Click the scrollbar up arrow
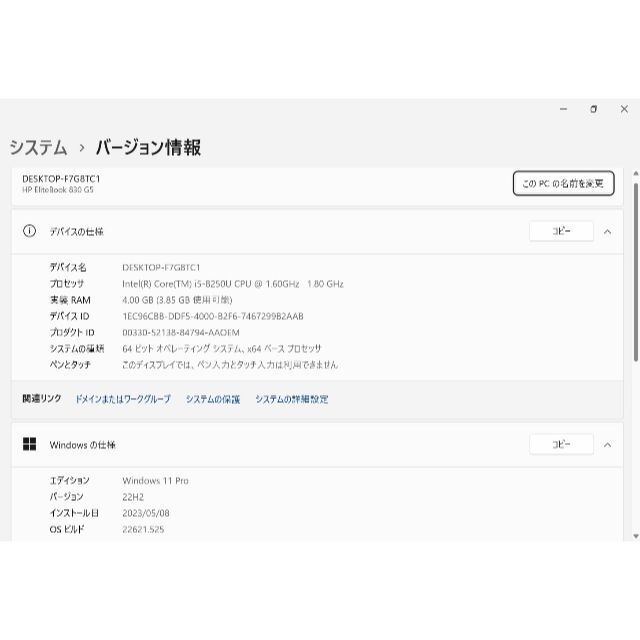Viewport: 640px width, 640px height. coord(636,173)
